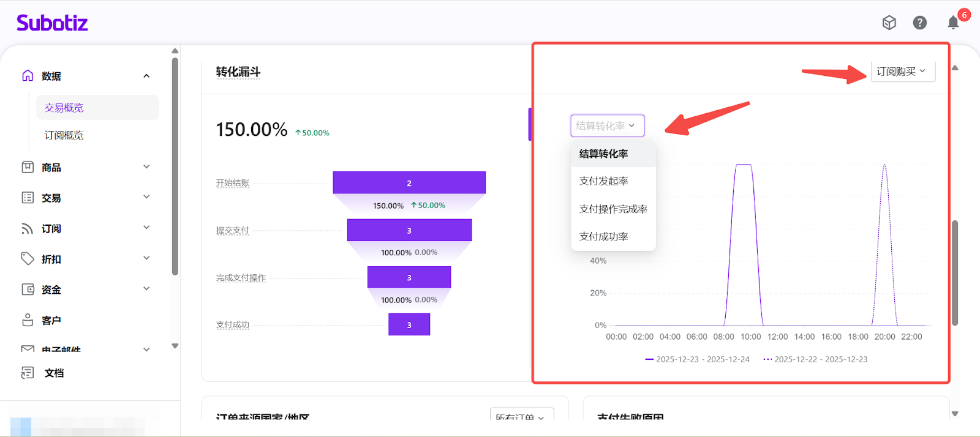
Task: Click the 商品 sidebar icon
Action: coord(28,167)
